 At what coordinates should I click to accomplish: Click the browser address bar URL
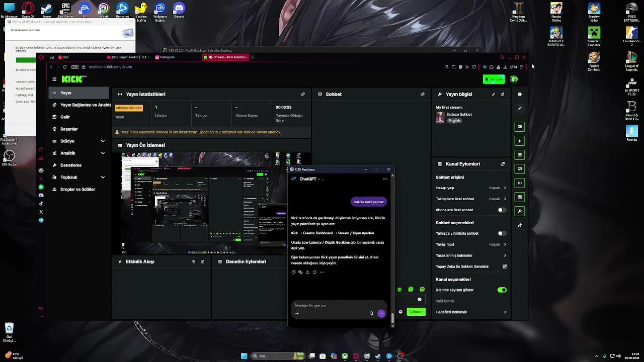(x=110, y=67)
